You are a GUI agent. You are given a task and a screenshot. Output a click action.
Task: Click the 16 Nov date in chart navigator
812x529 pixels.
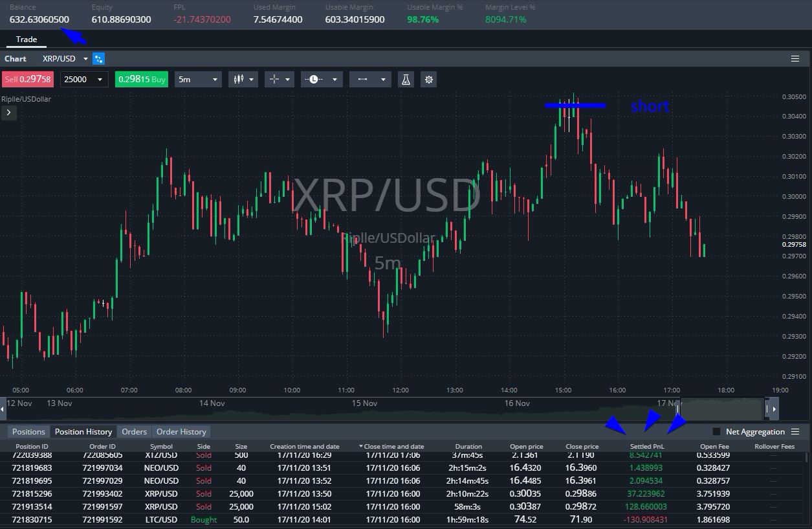(x=517, y=403)
